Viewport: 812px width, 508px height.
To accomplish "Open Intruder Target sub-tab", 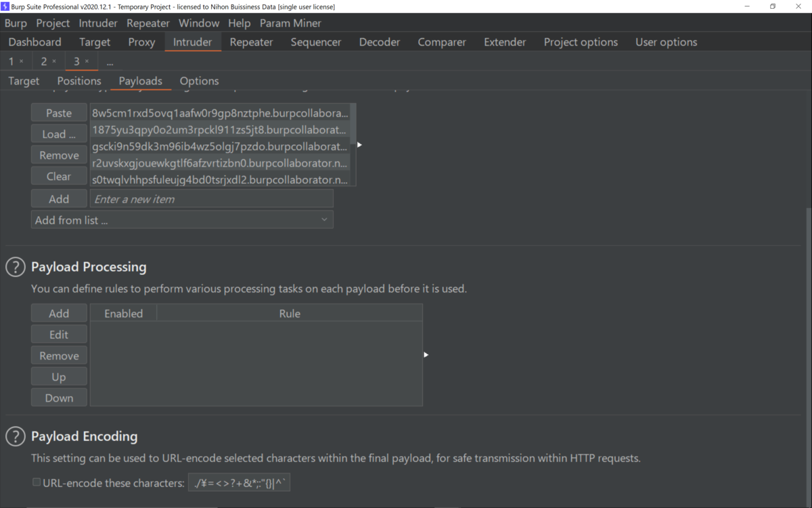I will click(x=24, y=81).
